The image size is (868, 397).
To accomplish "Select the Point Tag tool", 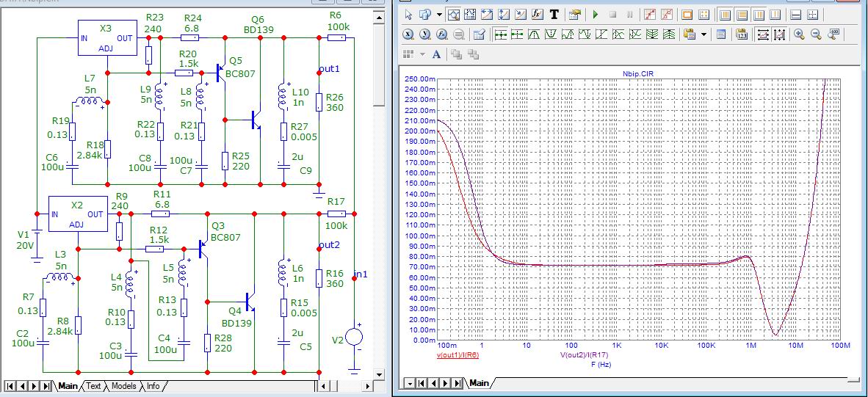I will 521,15.
